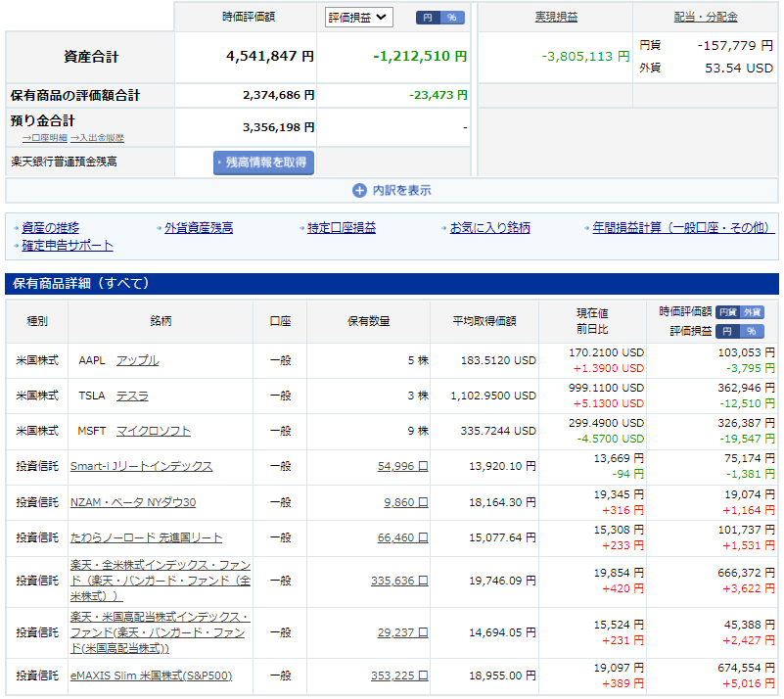The image size is (784, 699).
Task: Click the plus icon beside 内訳を表示
Action: pos(359,191)
